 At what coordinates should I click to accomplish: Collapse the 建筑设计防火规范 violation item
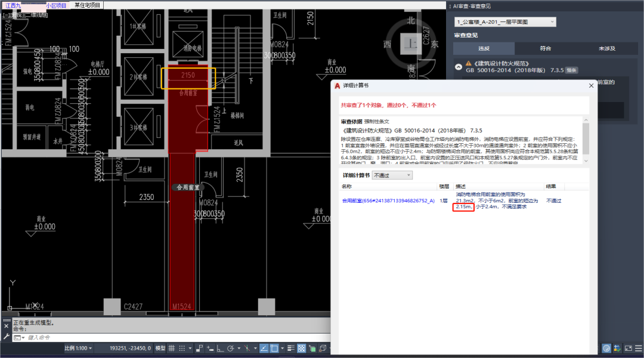459,67
